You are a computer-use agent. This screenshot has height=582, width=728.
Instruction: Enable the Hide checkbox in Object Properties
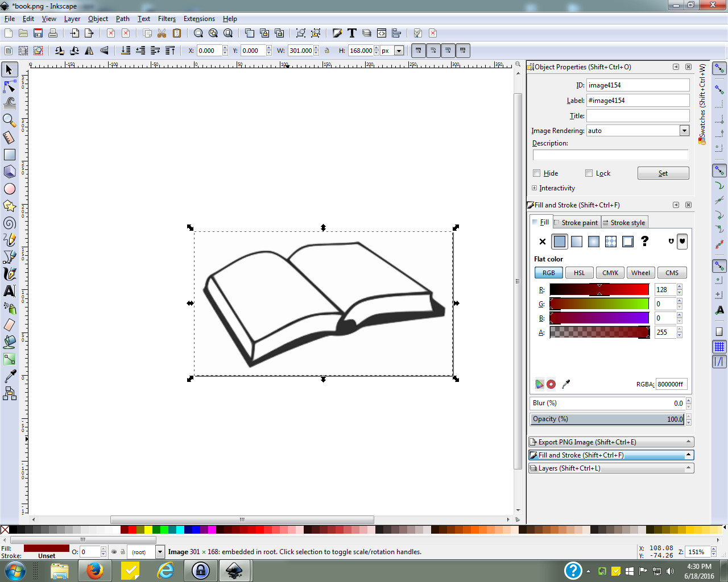point(536,173)
